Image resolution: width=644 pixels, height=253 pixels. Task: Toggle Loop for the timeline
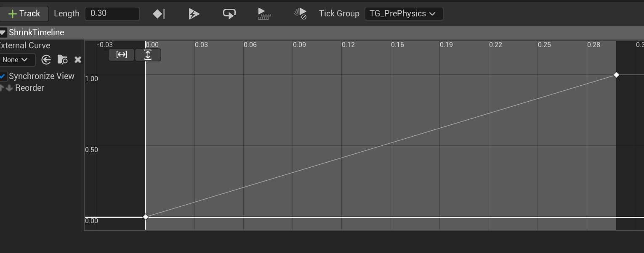coord(229,14)
